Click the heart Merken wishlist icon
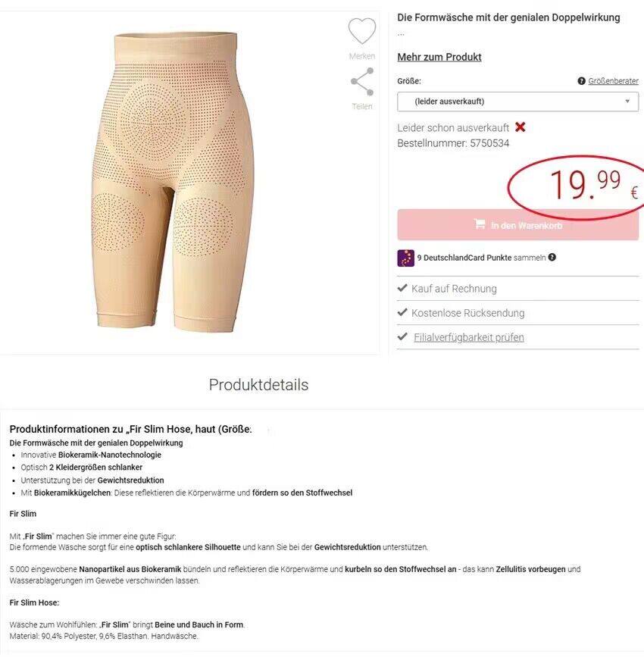The image size is (644, 657). pyautogui.click(x=362, y=30)
